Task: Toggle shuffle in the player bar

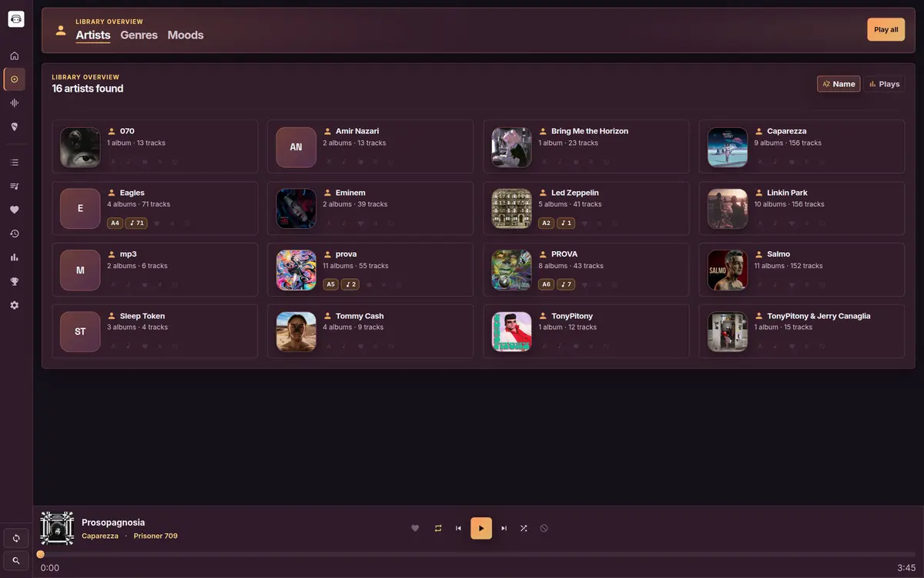Action: click(x=524, y=528)
